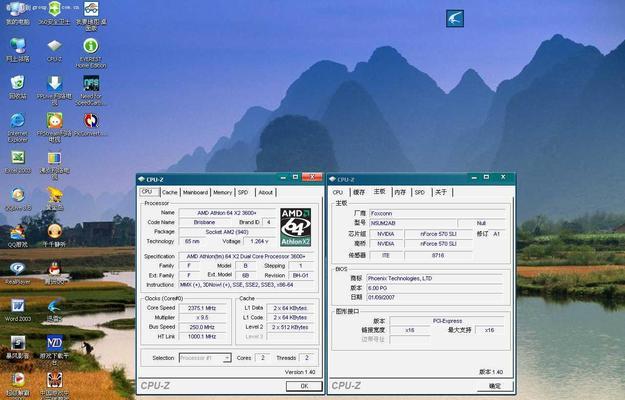Launch the Need for Speed shortcut
Image resolution: width=625 pixels, height=400 pixels.
[x=91, y=90]
